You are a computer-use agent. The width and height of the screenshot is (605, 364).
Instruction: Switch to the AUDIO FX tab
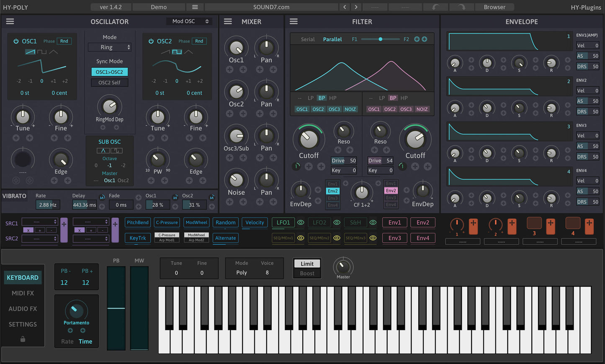click(x=23, y=309)
